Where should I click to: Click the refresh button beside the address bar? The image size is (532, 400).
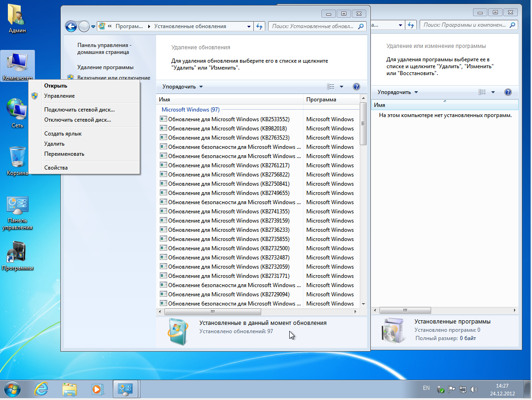pyautogui.click(x=259, y=26)
